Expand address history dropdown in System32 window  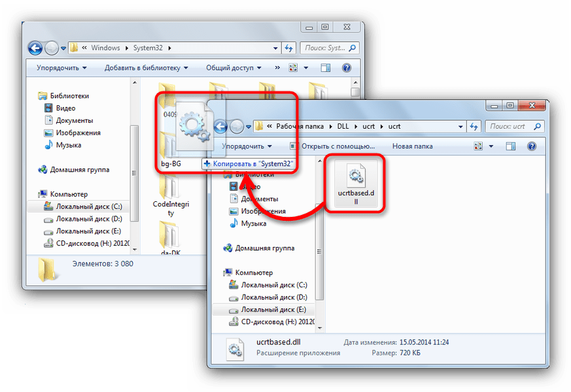pos(275,48)
